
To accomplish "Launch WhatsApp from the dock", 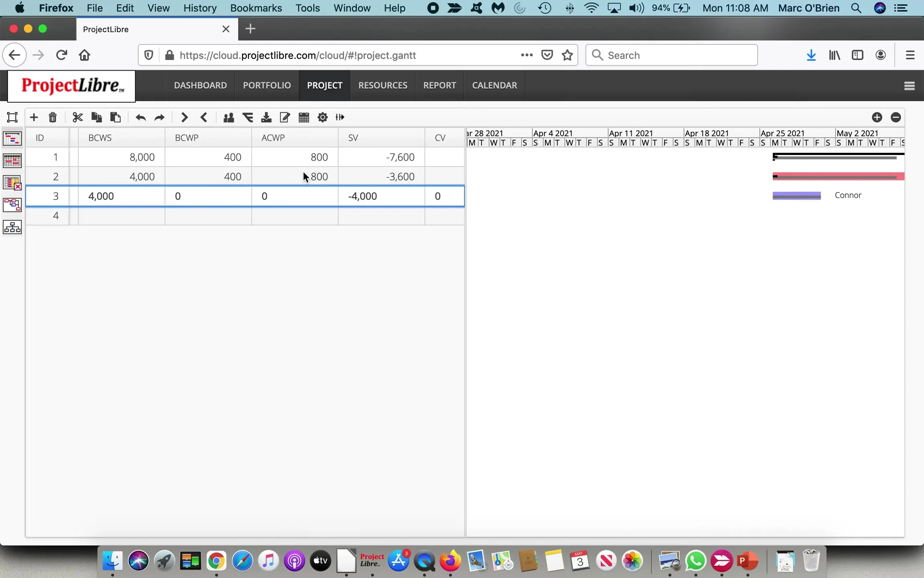I will tap(695, 561).
